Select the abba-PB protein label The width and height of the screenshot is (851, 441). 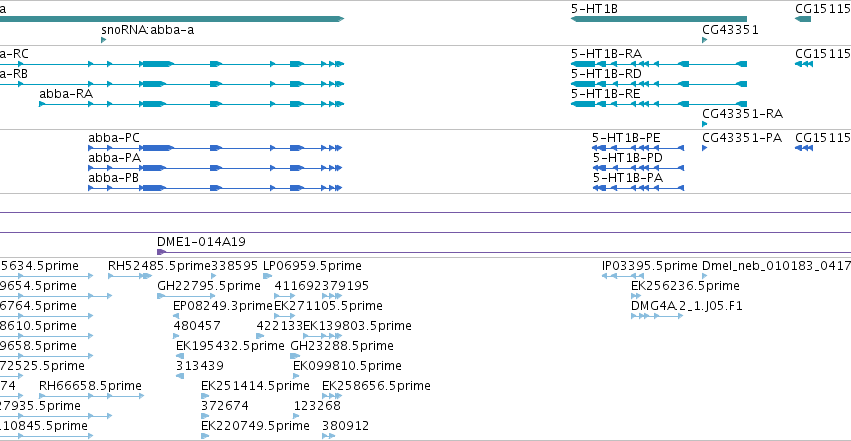tap(113, 178)
